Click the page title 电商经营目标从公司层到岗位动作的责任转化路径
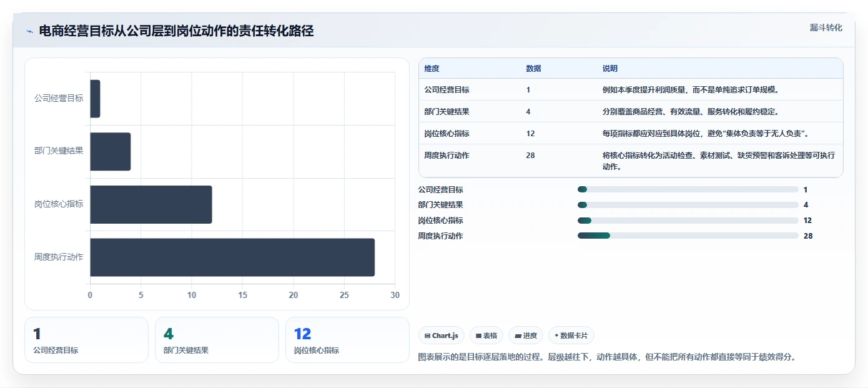Viewport: 868px width, 388px height. [176, 31]
